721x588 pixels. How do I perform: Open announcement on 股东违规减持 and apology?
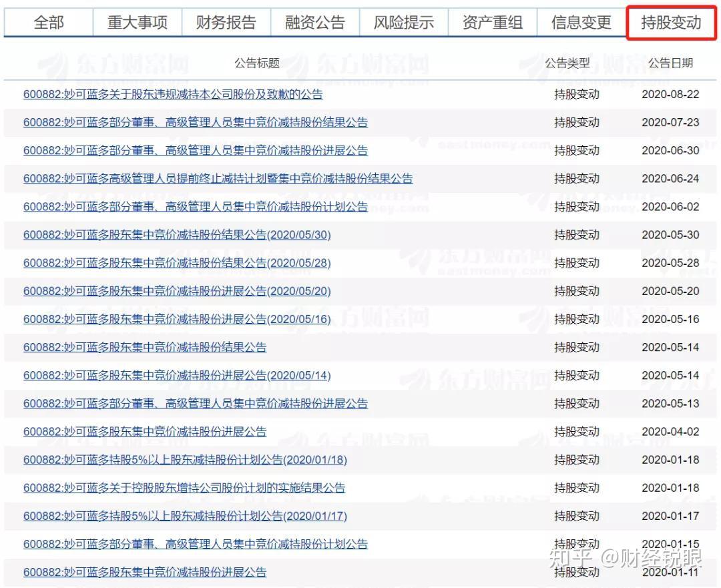(173, 94)
